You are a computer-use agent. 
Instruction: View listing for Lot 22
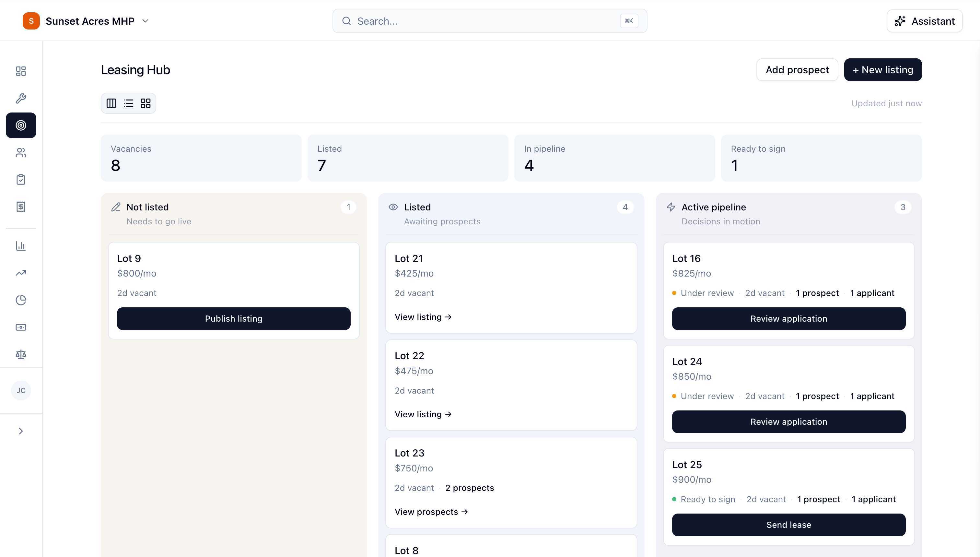click(423, 414)
